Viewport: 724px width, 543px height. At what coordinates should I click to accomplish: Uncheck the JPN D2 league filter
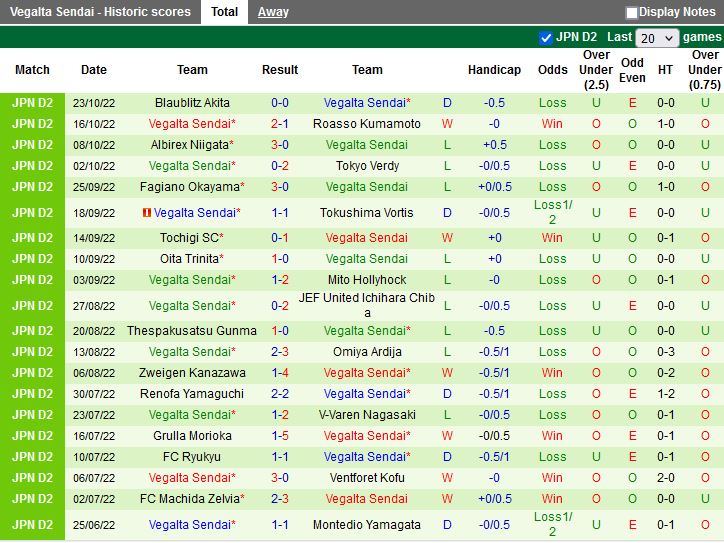tap(545, 37)
